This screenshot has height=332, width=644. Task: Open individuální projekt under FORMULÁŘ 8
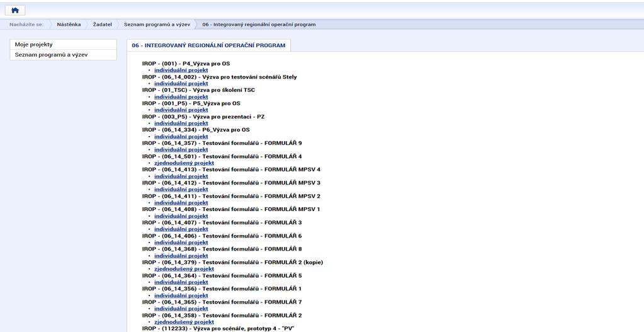[x=181, y=256]
